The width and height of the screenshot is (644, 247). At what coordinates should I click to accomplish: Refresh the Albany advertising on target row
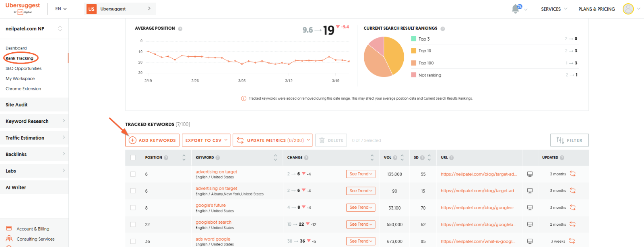click(x=572, y=191)
